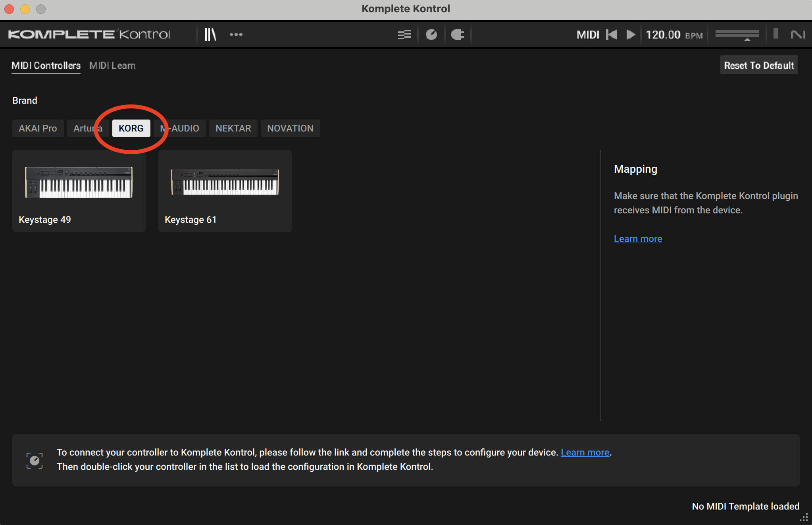This screenshot has height=525, width=812.
Task: Click the Native Instruments logo icon
Action: point(798,35)
